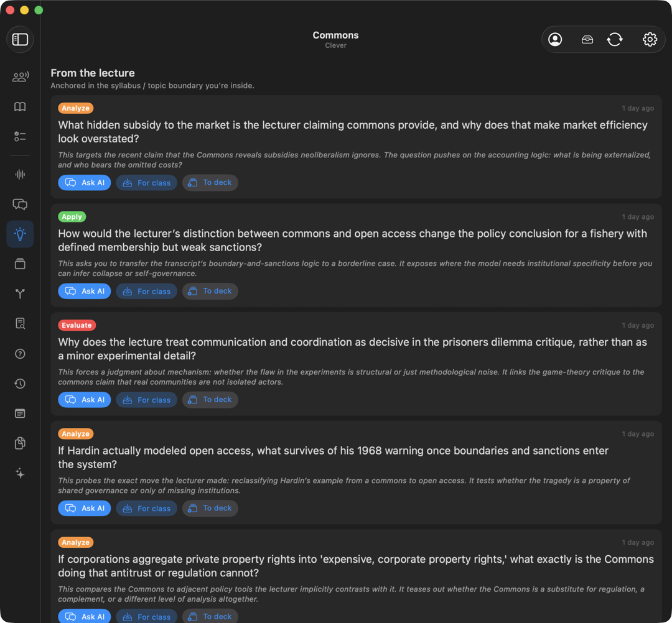Open the people speaking sidebar icon

[20, 77]
